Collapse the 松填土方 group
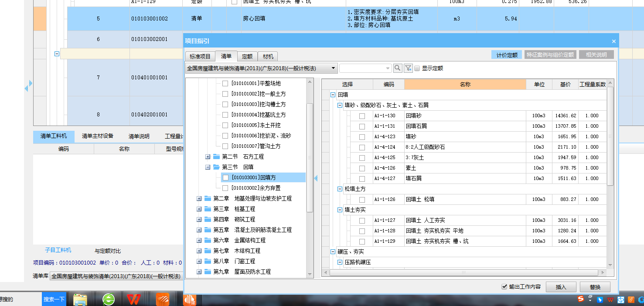 pos(340,189)
